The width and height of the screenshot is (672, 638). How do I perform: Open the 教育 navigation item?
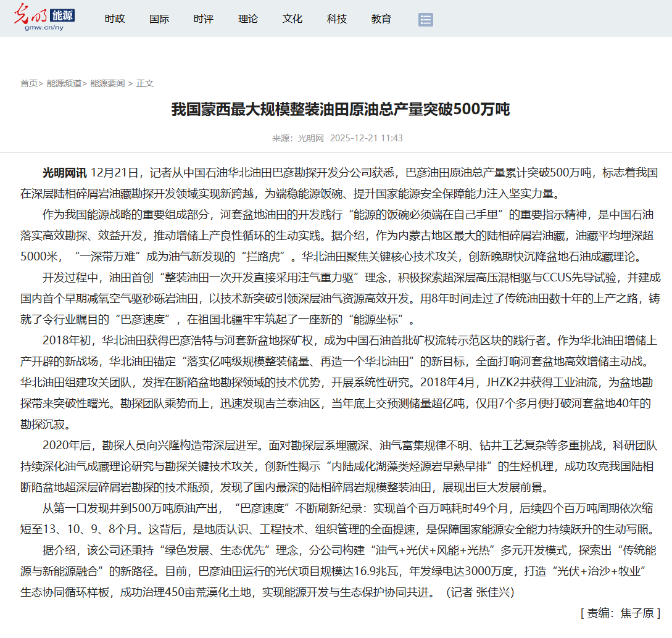click(381, 19)
